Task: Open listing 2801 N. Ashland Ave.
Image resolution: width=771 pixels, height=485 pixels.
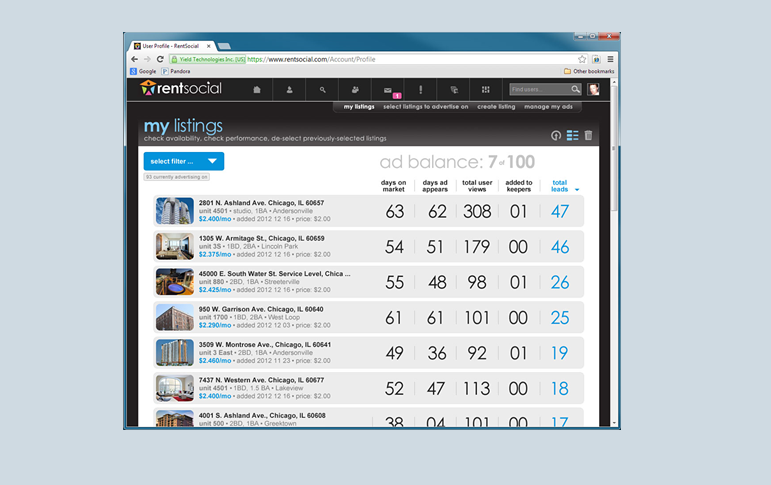Action: pyautogui.click(x=261, y=202)
